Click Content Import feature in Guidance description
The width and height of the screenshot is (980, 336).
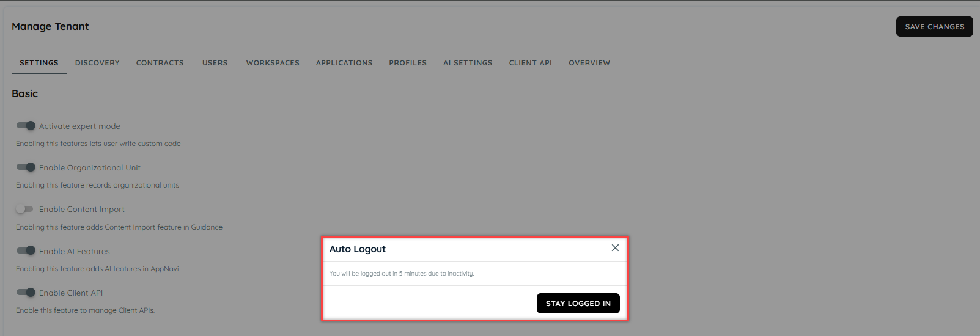tap(119, 227)
